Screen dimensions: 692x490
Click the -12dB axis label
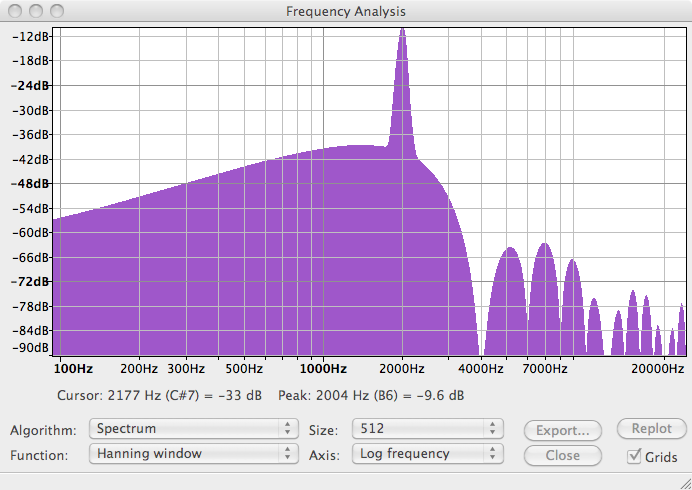click(x=30, y=36)
